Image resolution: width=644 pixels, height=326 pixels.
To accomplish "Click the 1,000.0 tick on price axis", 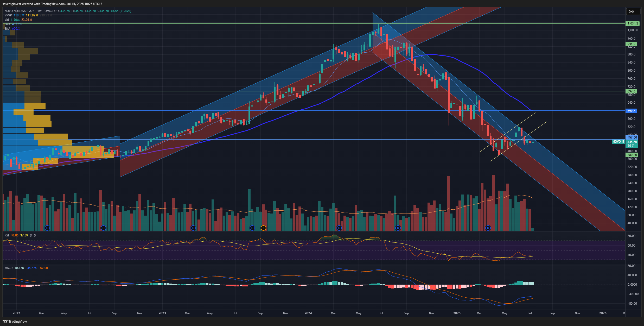I will coord(633,30).
